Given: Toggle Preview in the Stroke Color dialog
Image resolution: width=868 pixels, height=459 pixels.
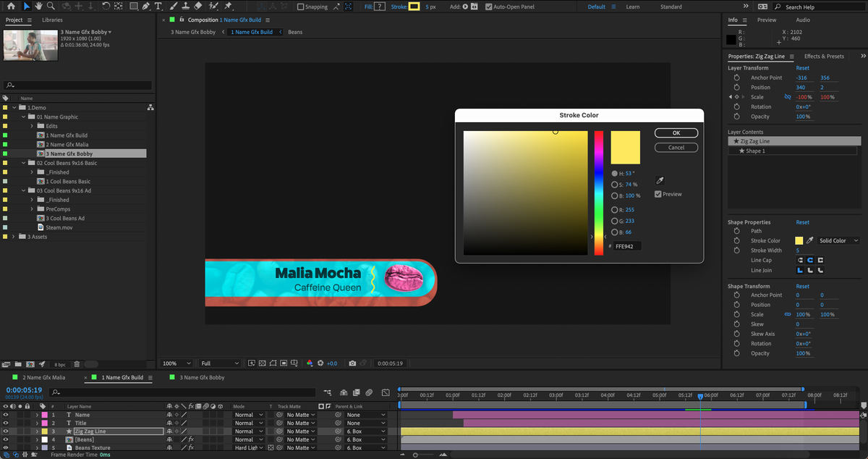Looking at the screenshot, I should coord(660,194).
